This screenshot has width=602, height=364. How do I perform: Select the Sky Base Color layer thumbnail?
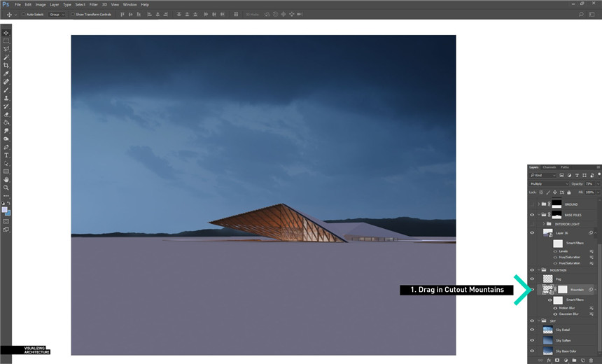point(548,350)
